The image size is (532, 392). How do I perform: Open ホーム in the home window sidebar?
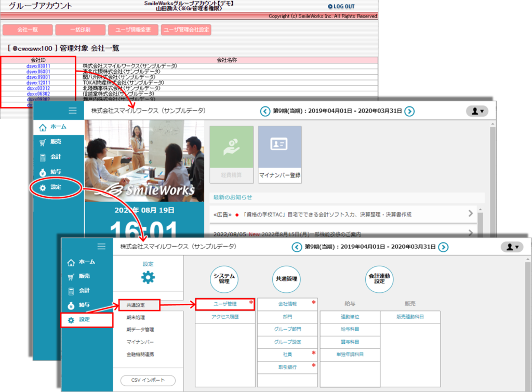(58, 127)
